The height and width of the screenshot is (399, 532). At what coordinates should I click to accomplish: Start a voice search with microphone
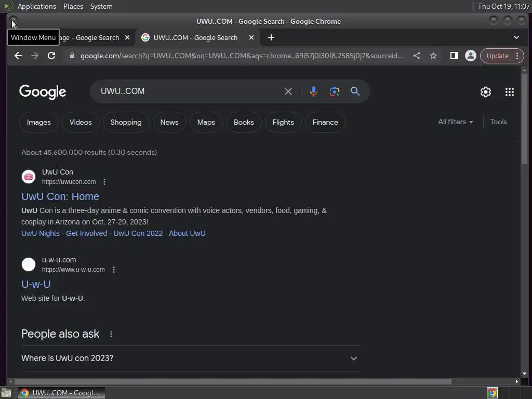pyautogui.click(x=313, y=91)
